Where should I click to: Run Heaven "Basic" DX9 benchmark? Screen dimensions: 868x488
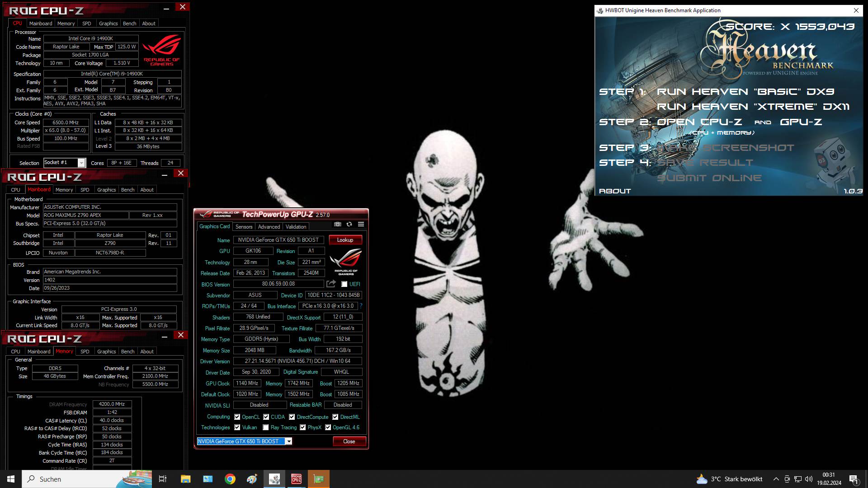(x=745, y=92)
